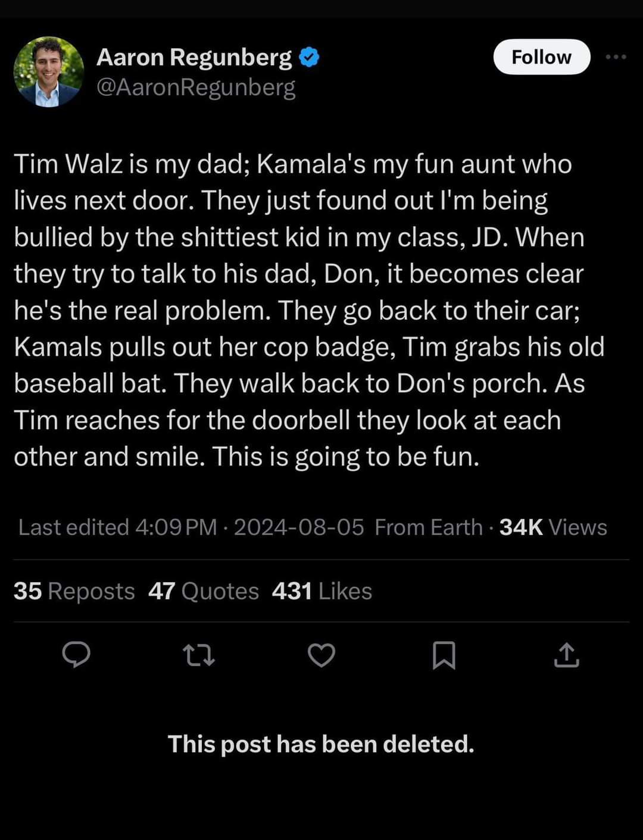Viewport: 643px width, 840px height.
Task: Click the repost arrows icon
Action: point(199,655)
